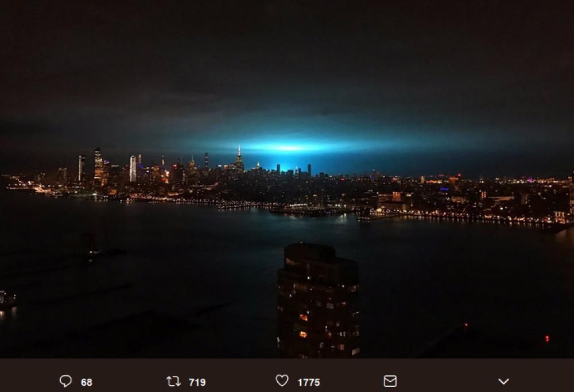The width and height of the screenshot is (574, 392).
Task: Click the retweet arrows icon
Action: [173, 382]
